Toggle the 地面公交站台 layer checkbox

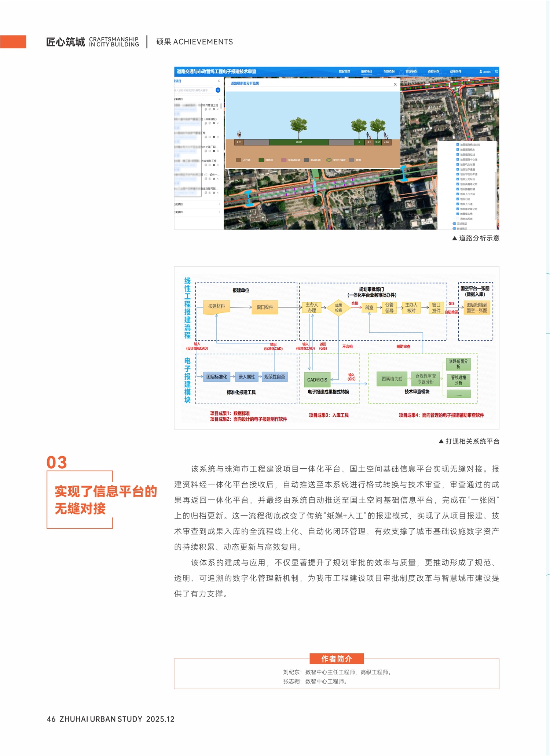(x=457, y=179)
